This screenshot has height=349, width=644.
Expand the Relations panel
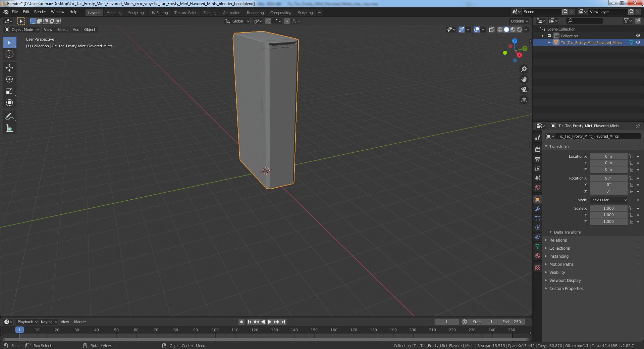tap(558, 240)
